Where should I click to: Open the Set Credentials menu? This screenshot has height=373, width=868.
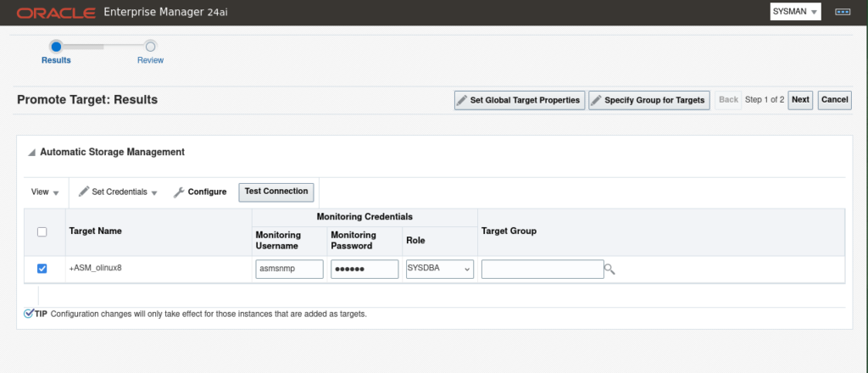pos(119,192)
